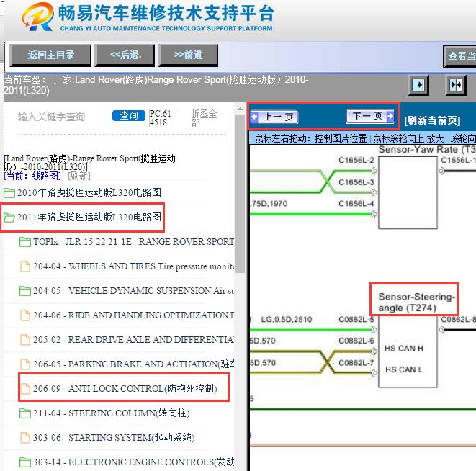Click the 刷新当前页 link
This screenshot has width=476, height=471.
432,120
